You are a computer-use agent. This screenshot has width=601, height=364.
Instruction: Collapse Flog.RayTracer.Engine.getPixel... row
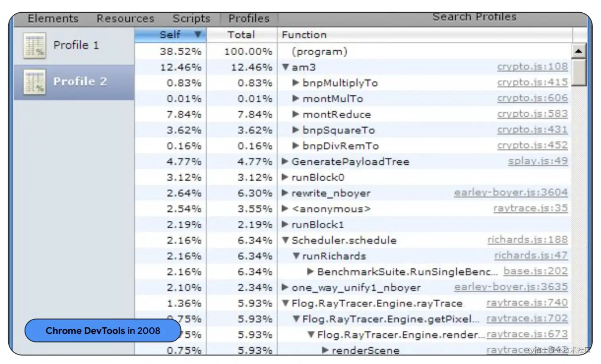(x=296, y=319)
